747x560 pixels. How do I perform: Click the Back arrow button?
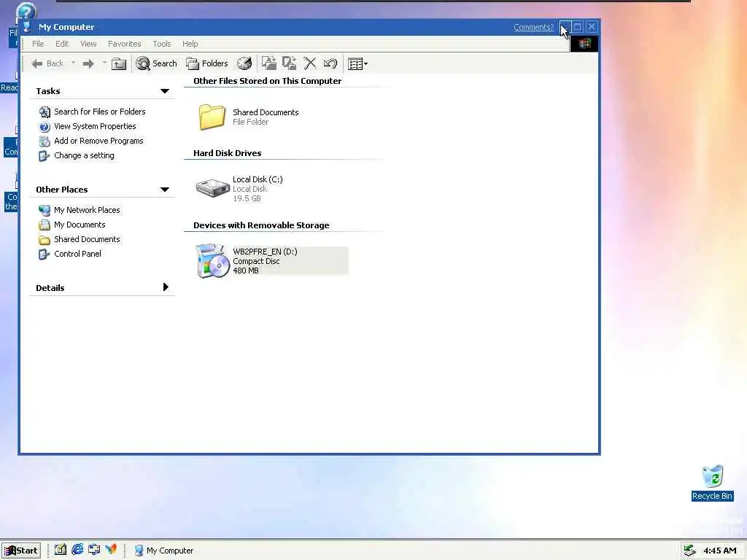pyautogui.click(x=47, y=63)
